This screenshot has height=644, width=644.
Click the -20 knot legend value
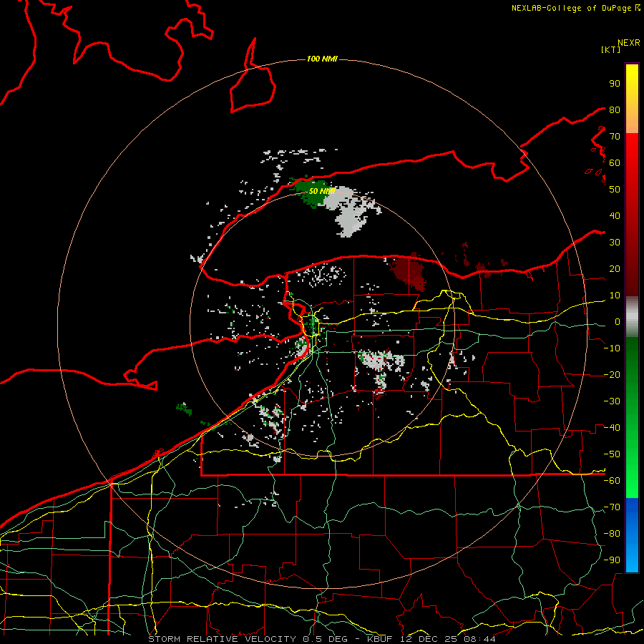click(612, 374)
